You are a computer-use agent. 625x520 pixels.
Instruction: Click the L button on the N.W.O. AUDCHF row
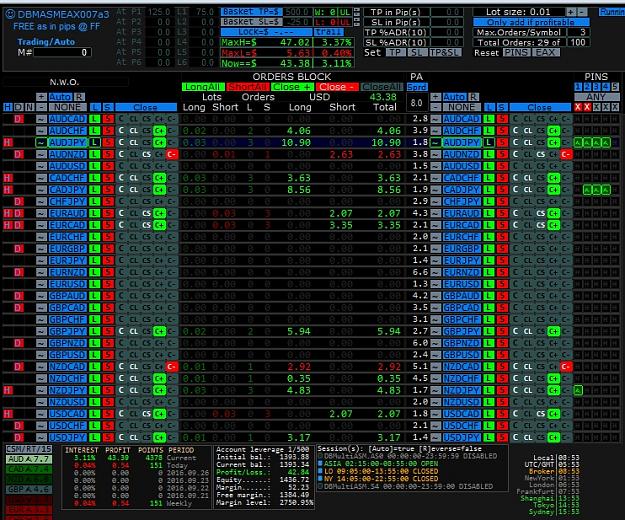pos(94,131)
